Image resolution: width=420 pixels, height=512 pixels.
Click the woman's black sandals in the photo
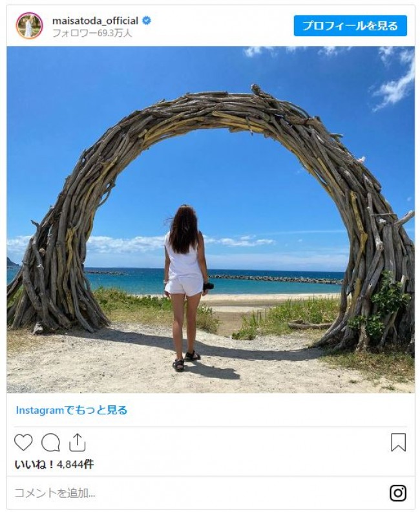pos(186,360)
